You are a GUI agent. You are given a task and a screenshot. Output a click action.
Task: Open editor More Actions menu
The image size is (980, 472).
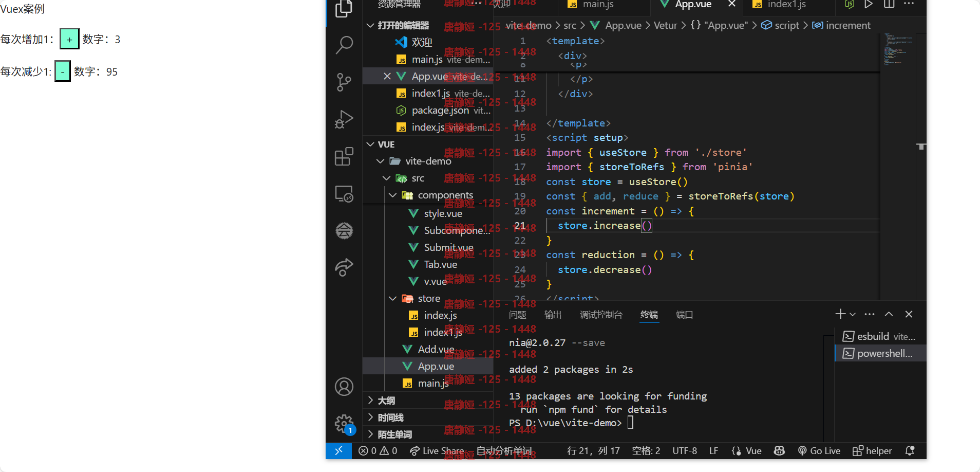(909, 4)
